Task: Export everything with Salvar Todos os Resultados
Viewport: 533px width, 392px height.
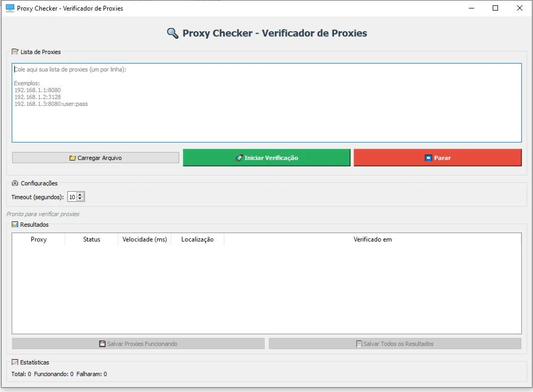Action: (x=395, y=344)
